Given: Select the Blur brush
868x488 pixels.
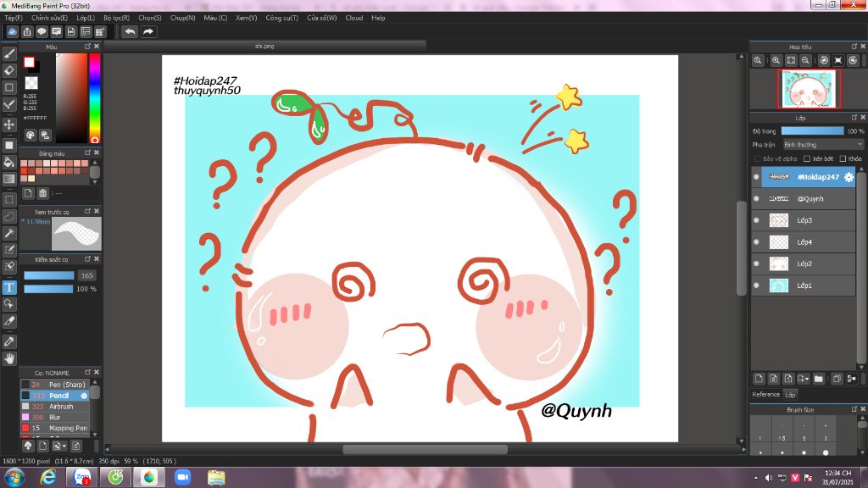Looking at the screenshot, I should tap(54, 417).
